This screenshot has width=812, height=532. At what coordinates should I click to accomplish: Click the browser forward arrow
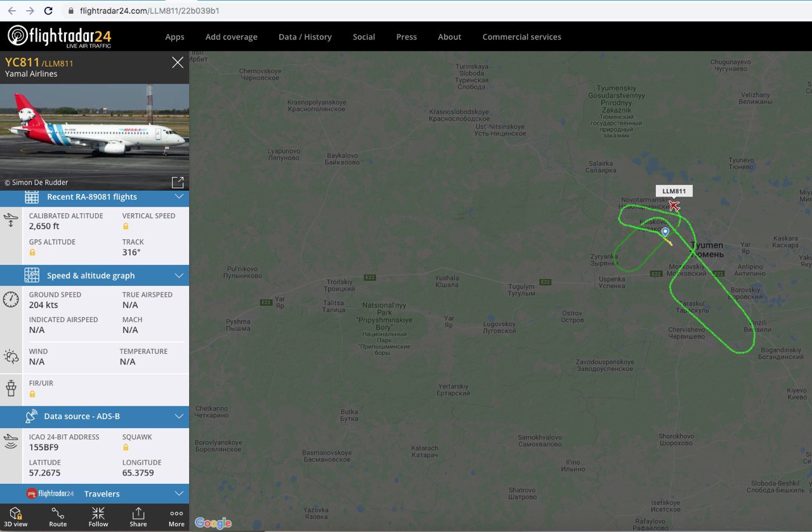(x=30, y=11)
